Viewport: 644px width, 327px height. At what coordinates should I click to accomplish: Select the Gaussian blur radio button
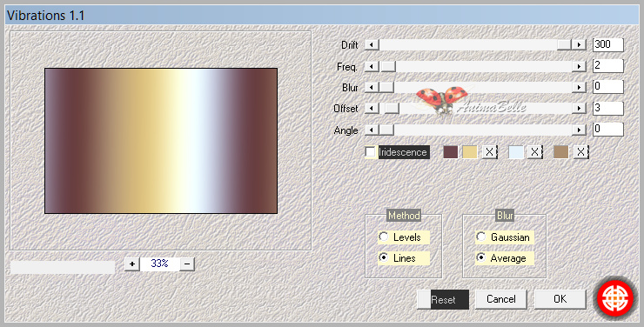tap(481, 237)
